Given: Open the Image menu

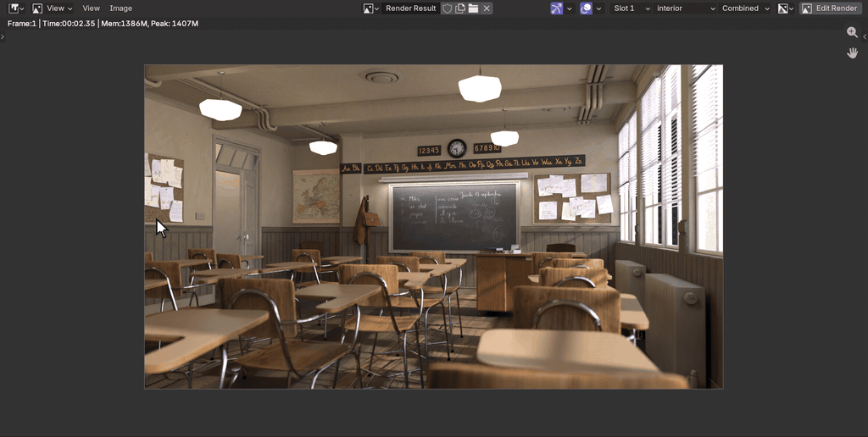Looking at the screenshot, I should (x=120, y=8).
